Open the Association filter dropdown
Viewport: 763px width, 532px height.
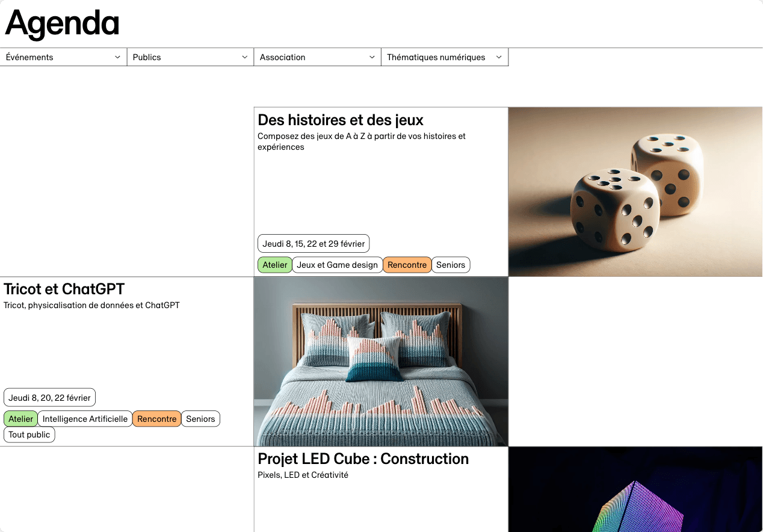click(x=317, y=57)
